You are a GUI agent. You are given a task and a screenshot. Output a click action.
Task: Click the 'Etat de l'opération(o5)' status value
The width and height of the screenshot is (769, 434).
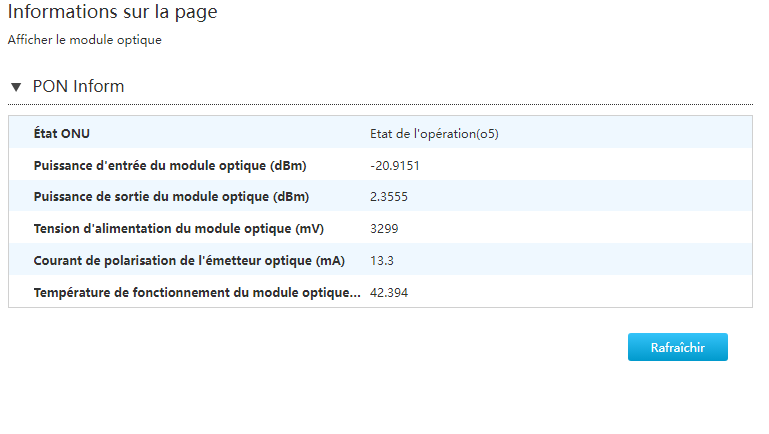[434, 134]
